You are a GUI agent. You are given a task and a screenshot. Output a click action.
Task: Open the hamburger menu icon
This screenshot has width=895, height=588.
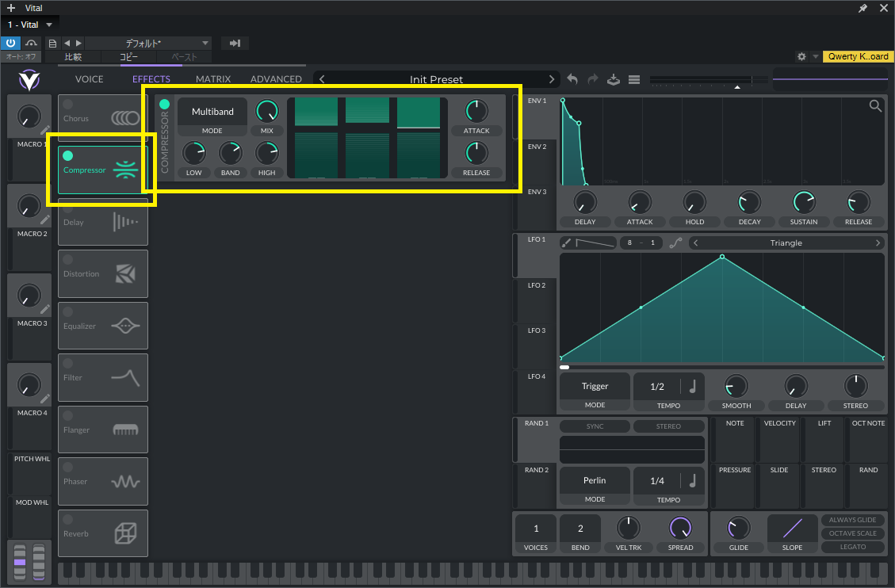634,80
